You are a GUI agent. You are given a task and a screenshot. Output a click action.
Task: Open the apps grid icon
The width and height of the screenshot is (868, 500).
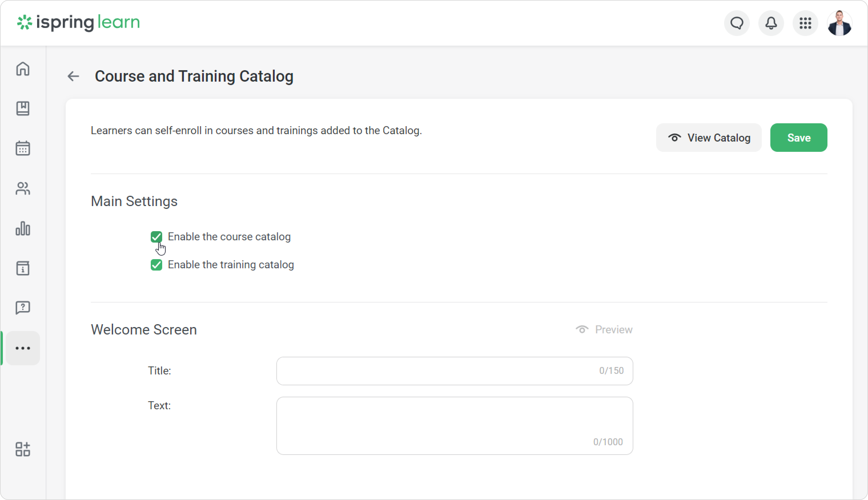click(x=805, y=23)
